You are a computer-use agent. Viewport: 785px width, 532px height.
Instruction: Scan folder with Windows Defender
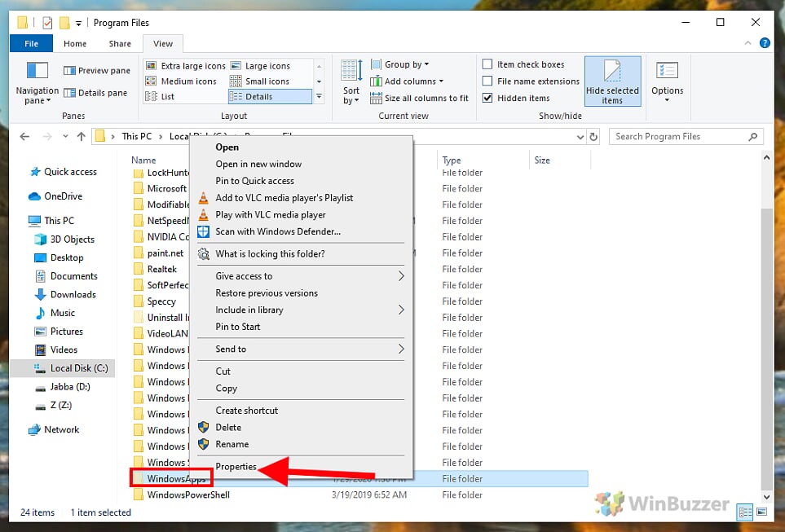point(300,231)
